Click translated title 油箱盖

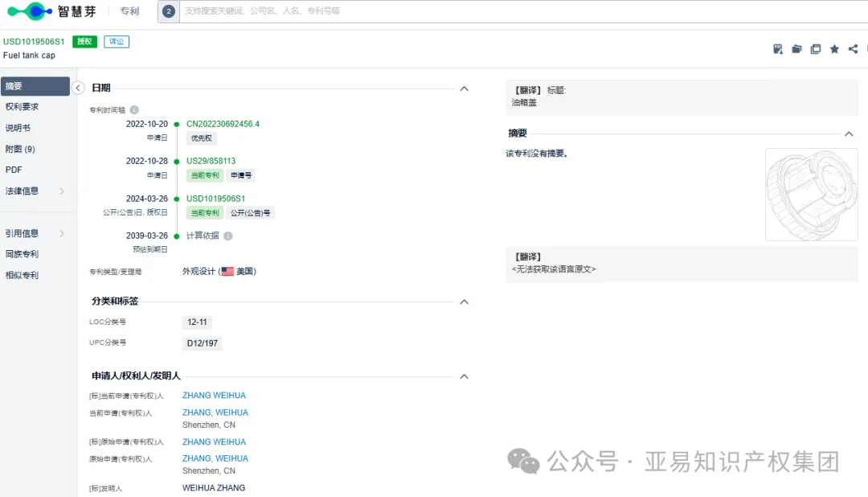tap(524, 102)
